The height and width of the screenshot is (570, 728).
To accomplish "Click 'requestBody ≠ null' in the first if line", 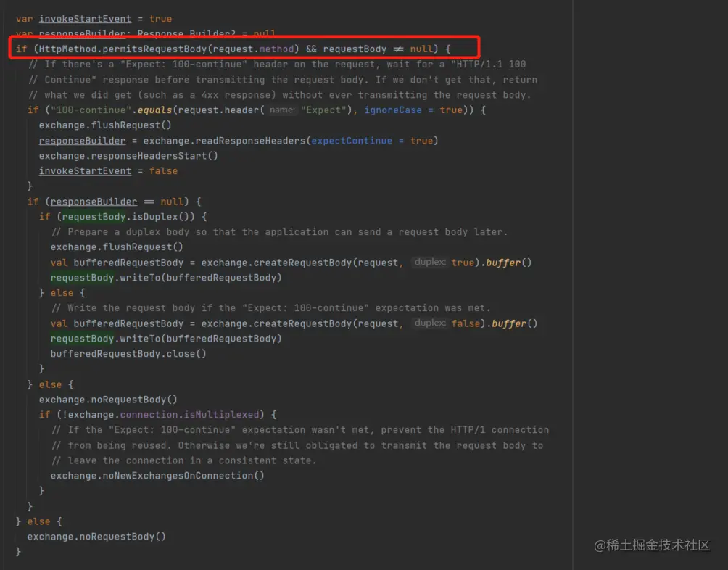I will click(378, 49).
